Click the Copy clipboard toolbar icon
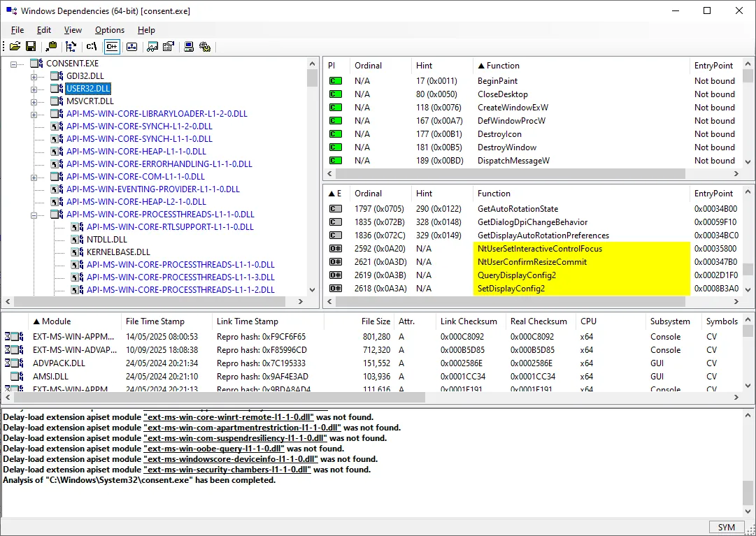Screen dimensions: 756x536 point(51,47)
